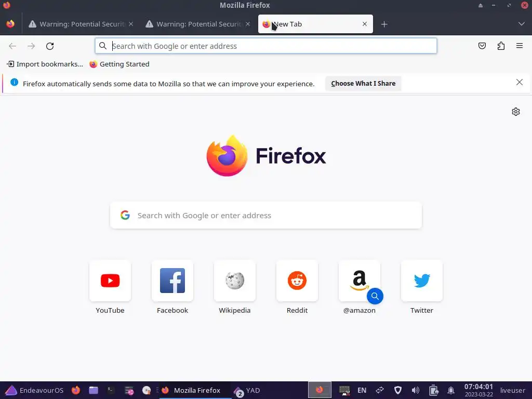Viewport: 532px width, 399px height.
Task: Close the second Warning security tab
Action: coord(248,24)
